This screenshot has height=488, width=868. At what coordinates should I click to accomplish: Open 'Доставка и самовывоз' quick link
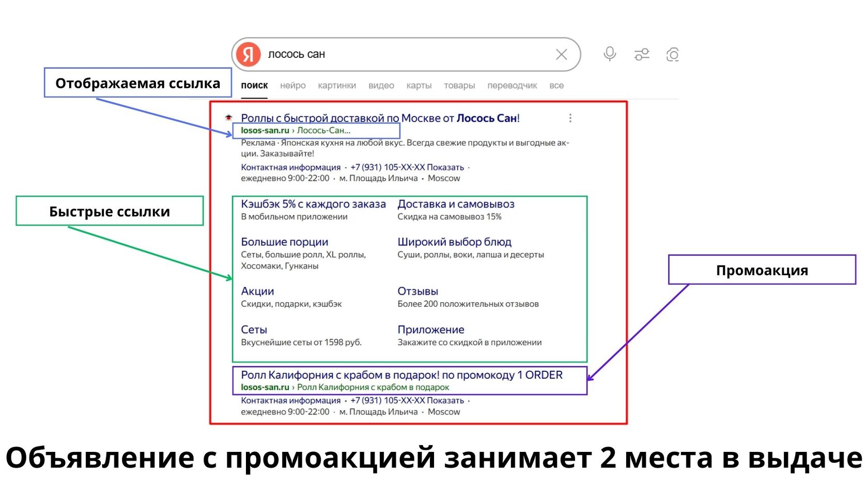(456, 204)
